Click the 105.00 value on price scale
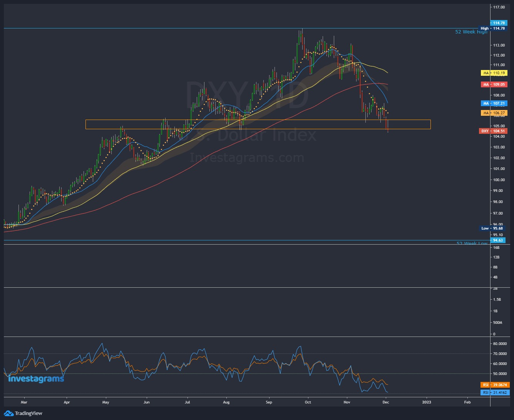 point(499,126)
